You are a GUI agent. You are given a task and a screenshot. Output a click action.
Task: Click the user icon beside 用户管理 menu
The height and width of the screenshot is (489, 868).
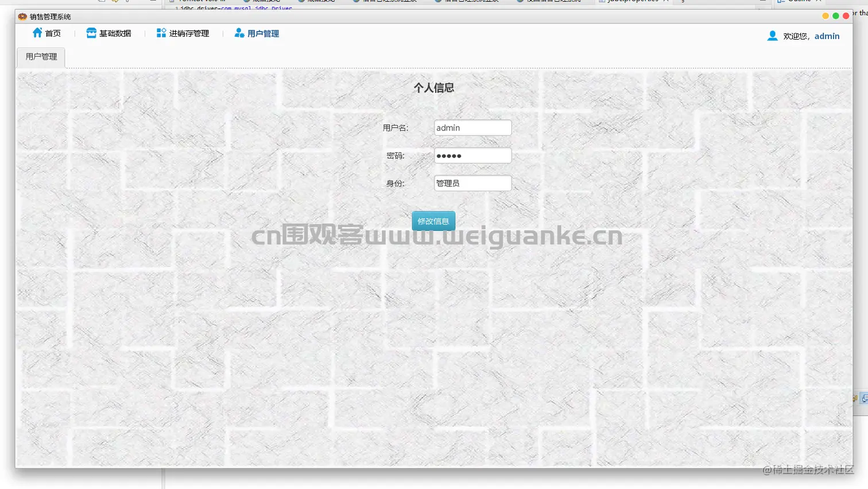click(x=239, y=33)
